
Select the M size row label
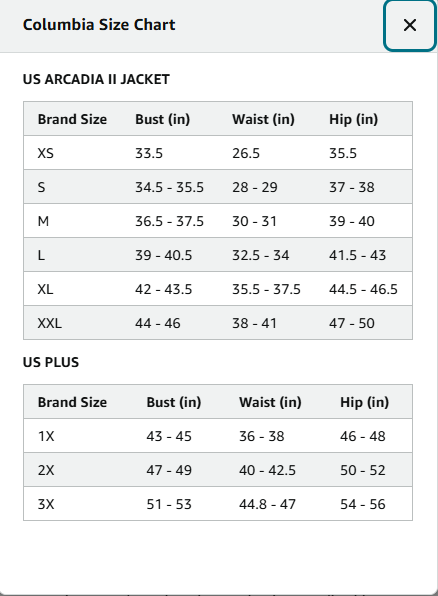(x=43, y=221)
